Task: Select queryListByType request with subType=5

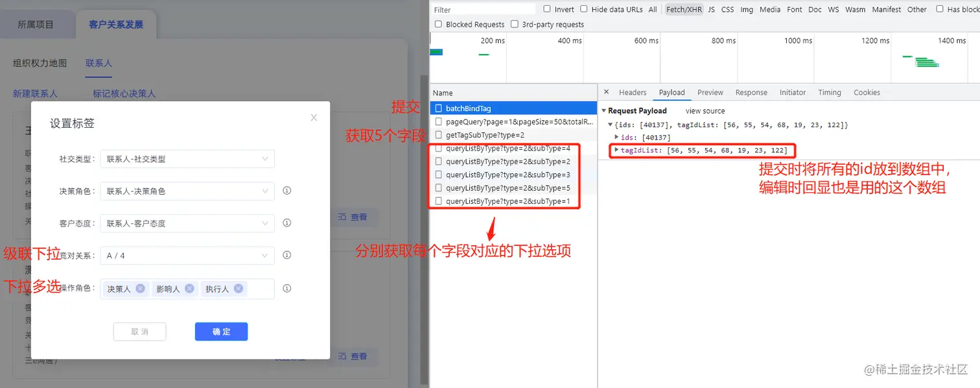Action: pos(513,188)
